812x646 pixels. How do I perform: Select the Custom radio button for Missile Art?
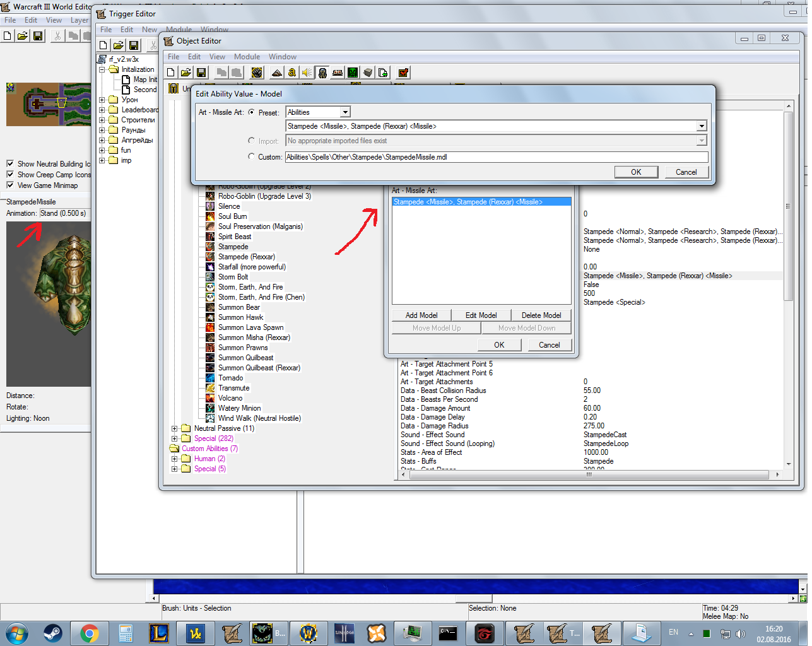(252, 156)
